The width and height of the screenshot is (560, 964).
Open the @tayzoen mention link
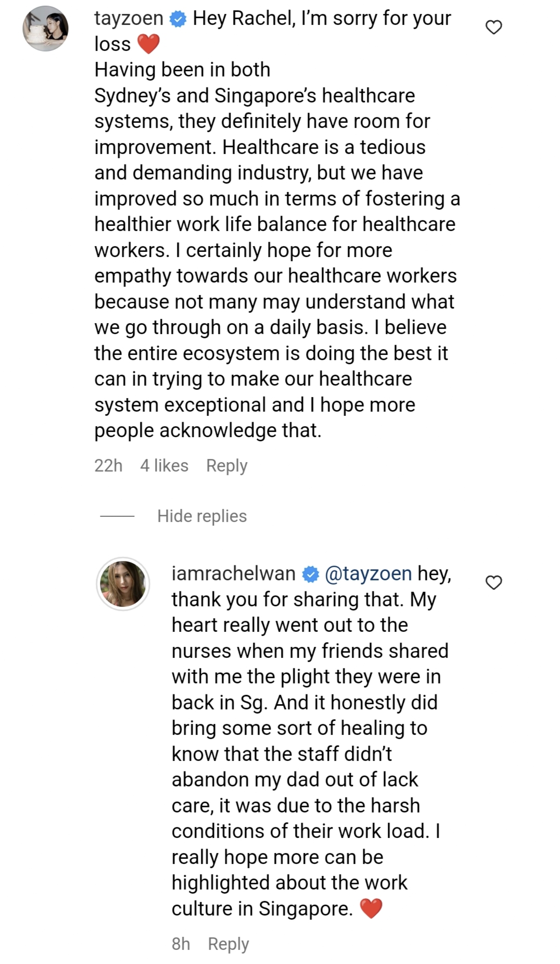[368, 574]
